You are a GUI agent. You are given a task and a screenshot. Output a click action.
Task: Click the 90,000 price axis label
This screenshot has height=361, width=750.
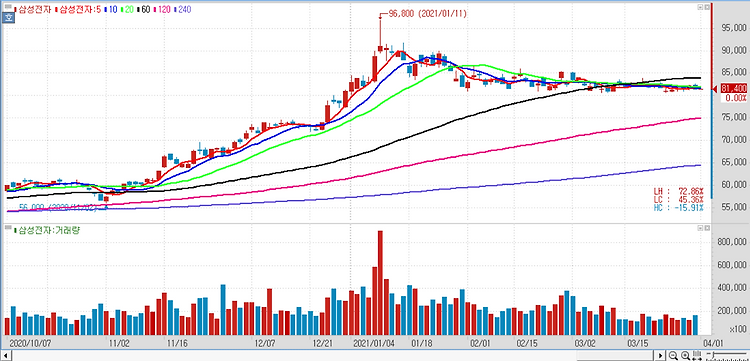[x=734, y=50]
